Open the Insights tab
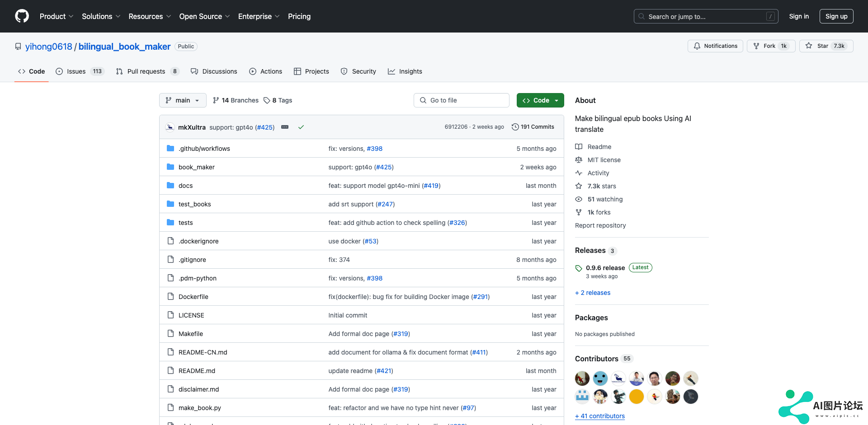This screenshot has width=868, height=425. click(x=405, y=71)
